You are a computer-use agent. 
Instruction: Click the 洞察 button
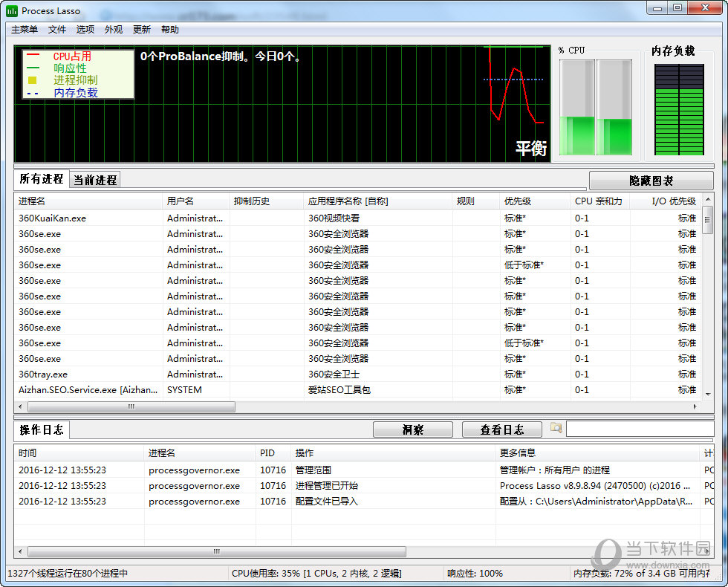[413, 429]
